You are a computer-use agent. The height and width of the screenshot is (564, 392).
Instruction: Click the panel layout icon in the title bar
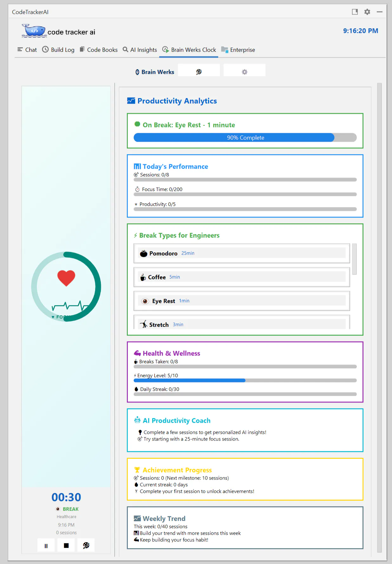pos(355,12)
